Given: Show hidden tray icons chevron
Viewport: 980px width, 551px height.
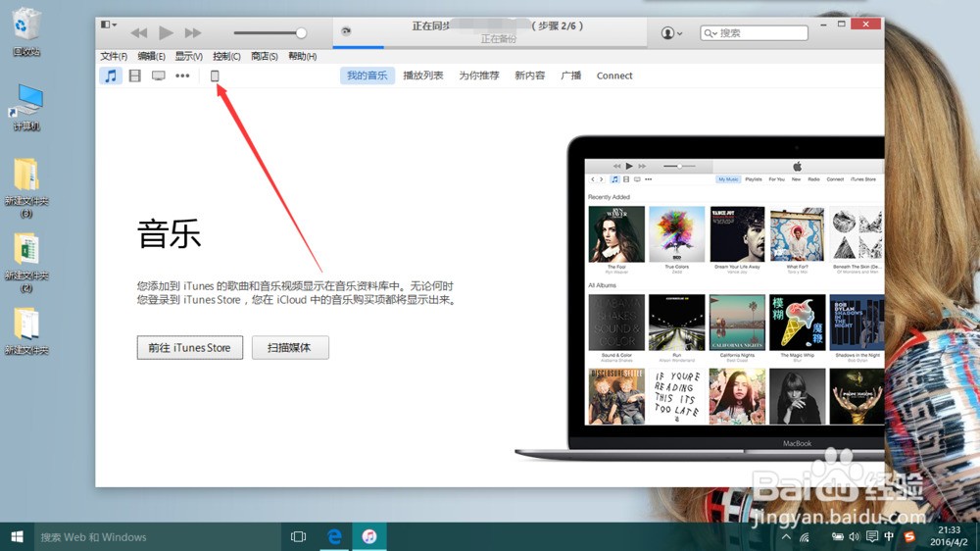Looking at the screenshot, I should point(786,536).
